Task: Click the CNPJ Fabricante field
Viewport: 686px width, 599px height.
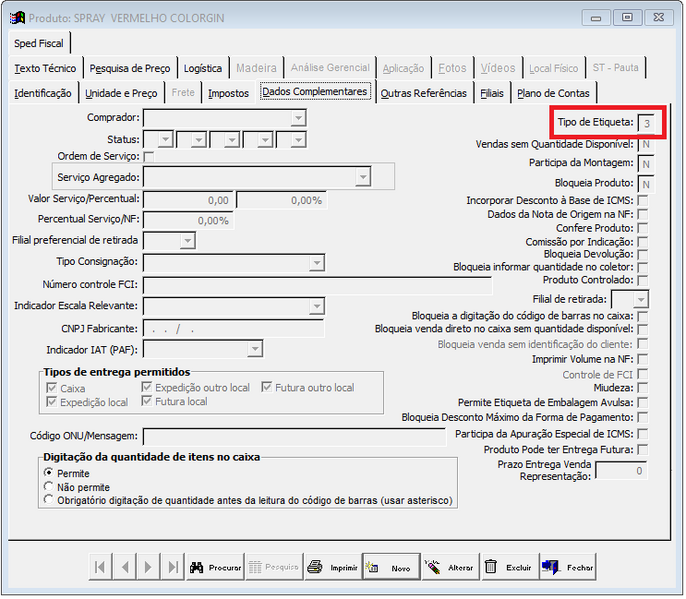Action: click(x=234, y=329)
